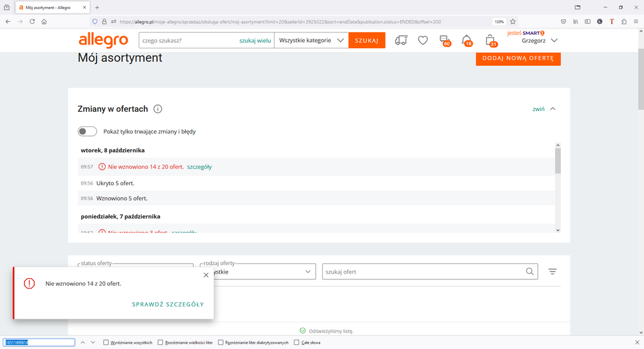Check the Całe słowa option
644x349 pixels.
tap(297, 343)
